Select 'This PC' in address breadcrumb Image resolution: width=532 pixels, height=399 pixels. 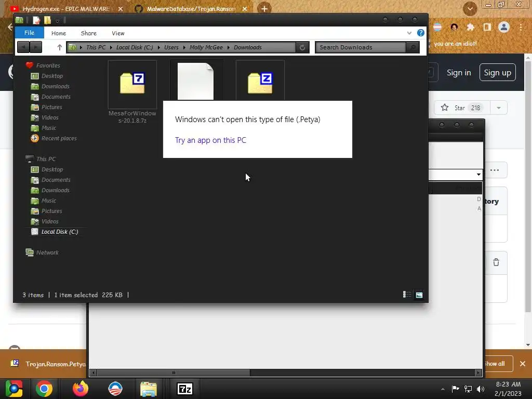pos(96,47)
